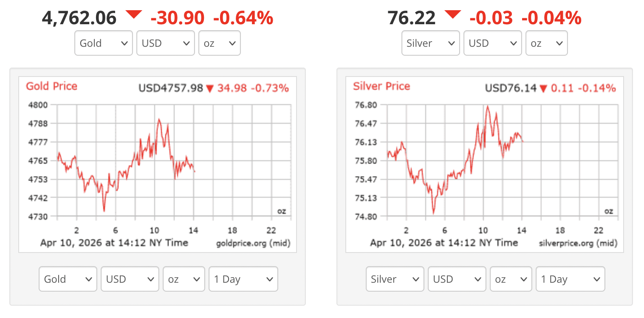Click the Silver Price chart title
644x318 pixels.
pos(381,86)
